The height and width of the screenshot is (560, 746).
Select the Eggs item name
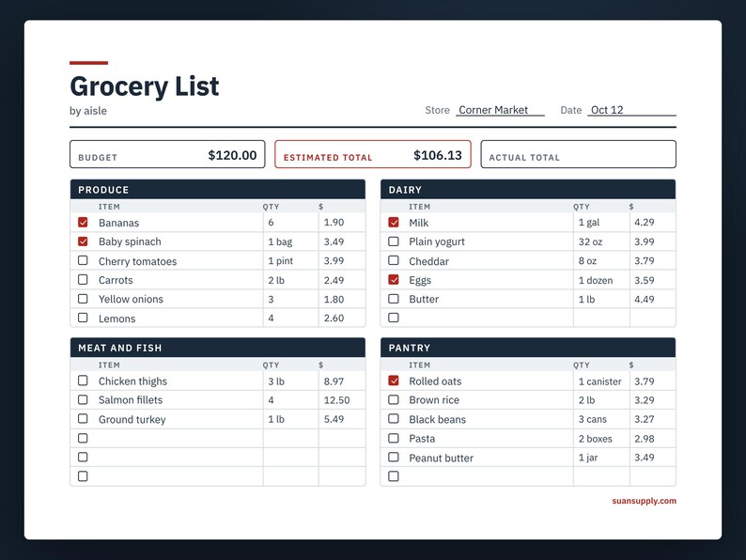pos(420,280)
